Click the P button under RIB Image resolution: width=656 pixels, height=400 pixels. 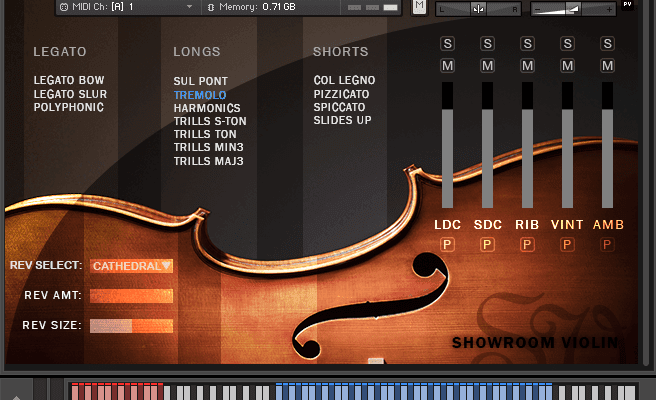click(527, 244)
